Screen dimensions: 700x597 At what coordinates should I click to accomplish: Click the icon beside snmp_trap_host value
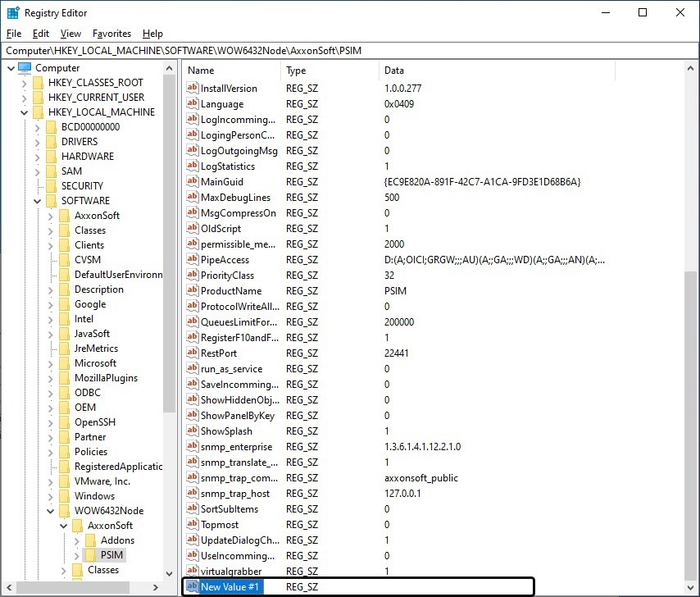click(x=193, y=494)
